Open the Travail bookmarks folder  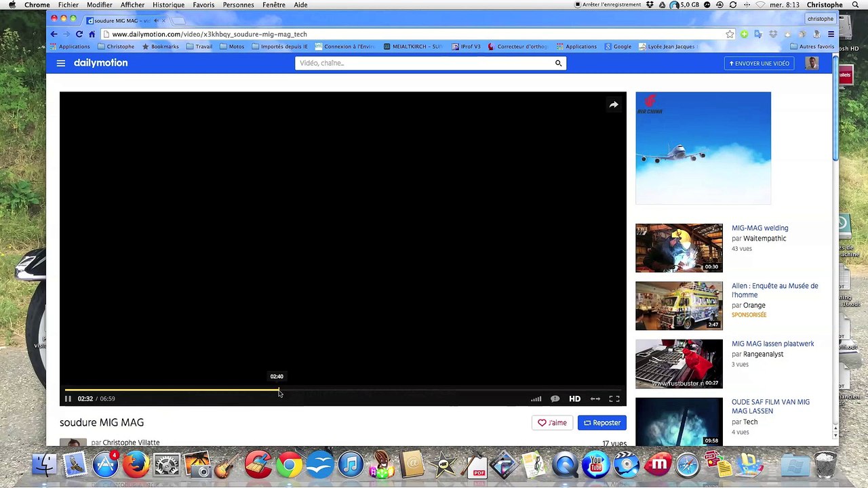[x=199, y=47]
